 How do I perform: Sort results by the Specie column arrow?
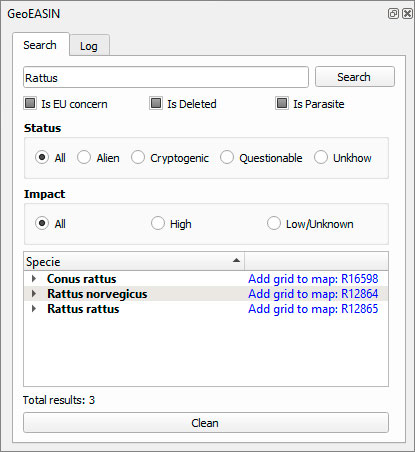236,260
